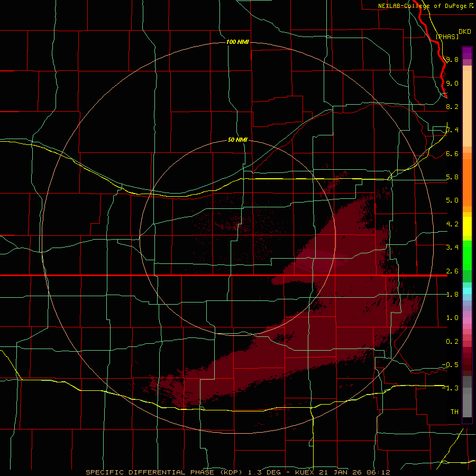The width and height of the screenshot is (476, 476).
Task: Pick the yellow segment of the color bar
Action: coord(467,226)
